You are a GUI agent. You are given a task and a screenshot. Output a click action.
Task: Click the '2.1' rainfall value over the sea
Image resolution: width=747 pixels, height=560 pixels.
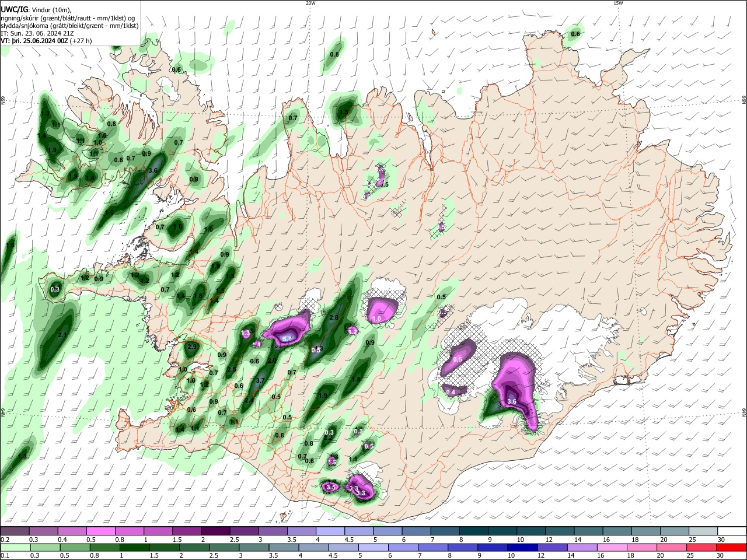point(63,335)
